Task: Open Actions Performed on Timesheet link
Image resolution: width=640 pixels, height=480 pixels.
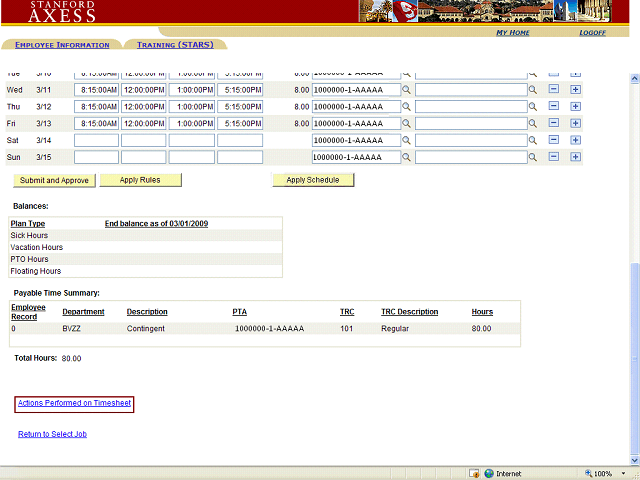Action: point(74,403)
